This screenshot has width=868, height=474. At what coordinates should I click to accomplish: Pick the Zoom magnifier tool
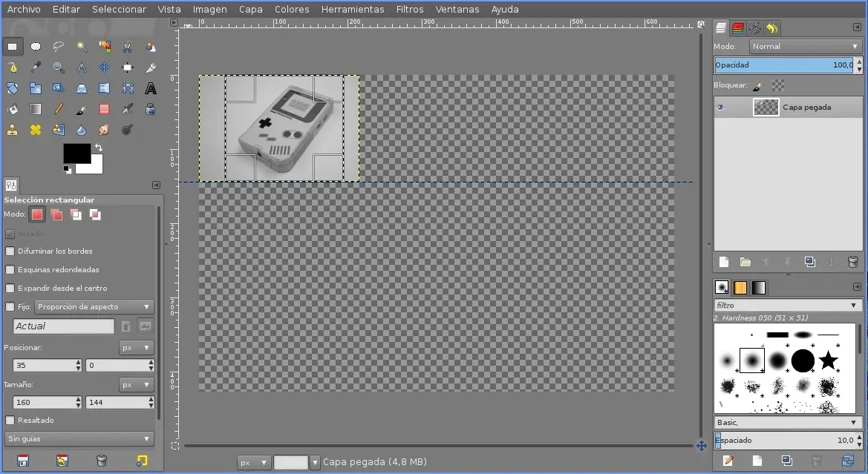59,68
